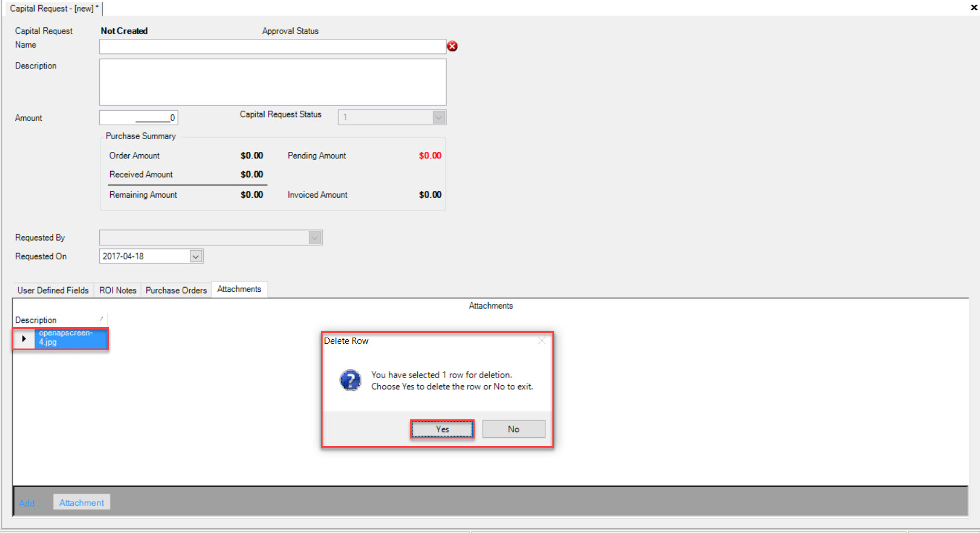The height and width of the screenshot is (533, 980).
Task: Switch to User Defined Fields tab
Action: tap(53, 290)
